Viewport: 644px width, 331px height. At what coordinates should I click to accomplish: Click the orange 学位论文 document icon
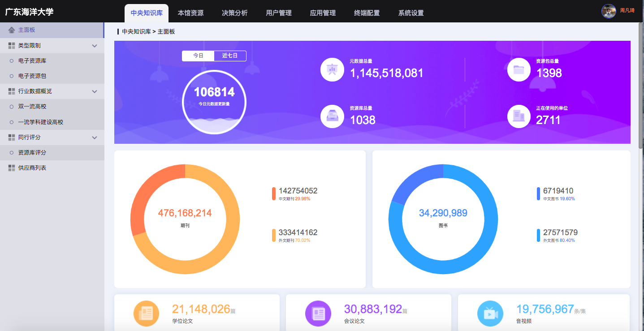tap(147, 313)
